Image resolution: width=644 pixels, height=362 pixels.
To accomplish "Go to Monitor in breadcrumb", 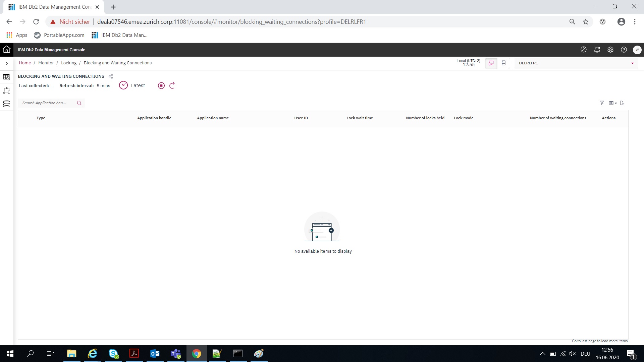I will [46, 63].
